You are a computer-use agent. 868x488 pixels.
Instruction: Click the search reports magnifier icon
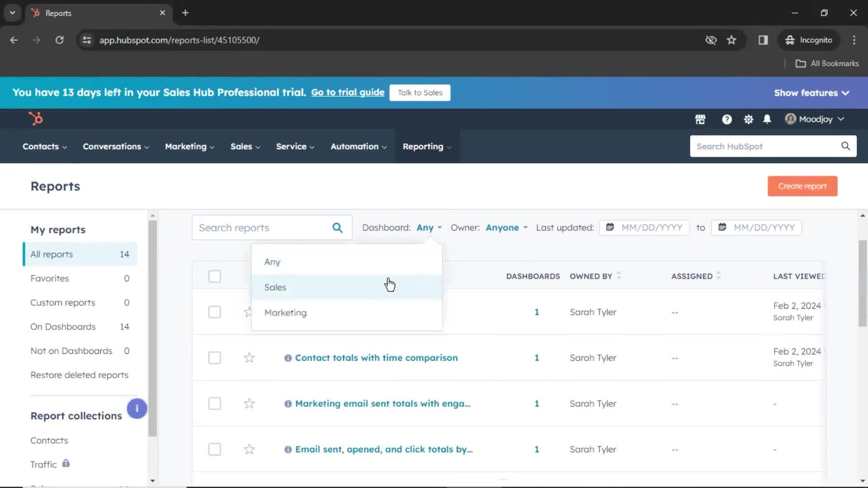[337, 228]
